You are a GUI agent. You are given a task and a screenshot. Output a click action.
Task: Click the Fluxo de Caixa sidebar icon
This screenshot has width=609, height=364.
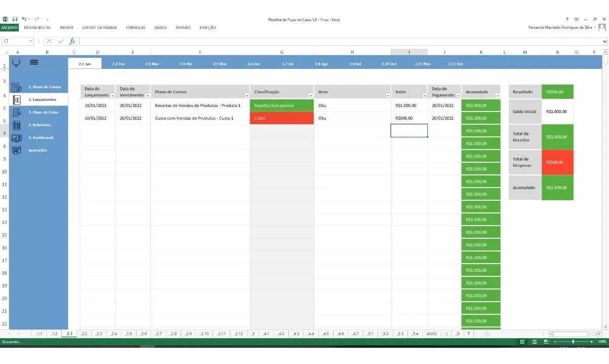16,113
